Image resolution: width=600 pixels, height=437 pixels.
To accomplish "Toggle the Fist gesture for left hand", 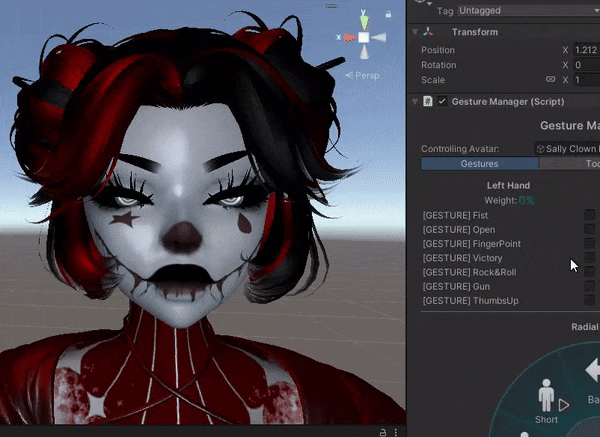I will point(589,216).
